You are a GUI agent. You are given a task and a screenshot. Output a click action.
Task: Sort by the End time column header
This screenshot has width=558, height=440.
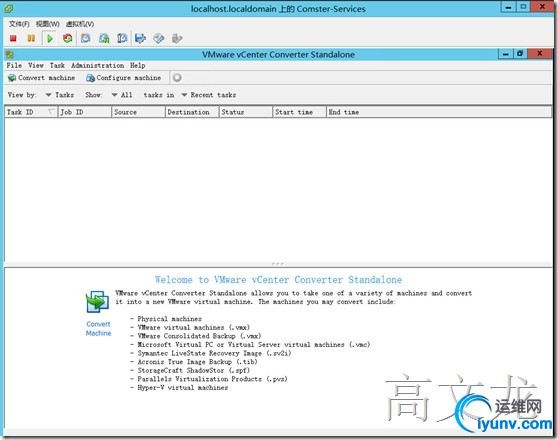(x=439, y=112)
